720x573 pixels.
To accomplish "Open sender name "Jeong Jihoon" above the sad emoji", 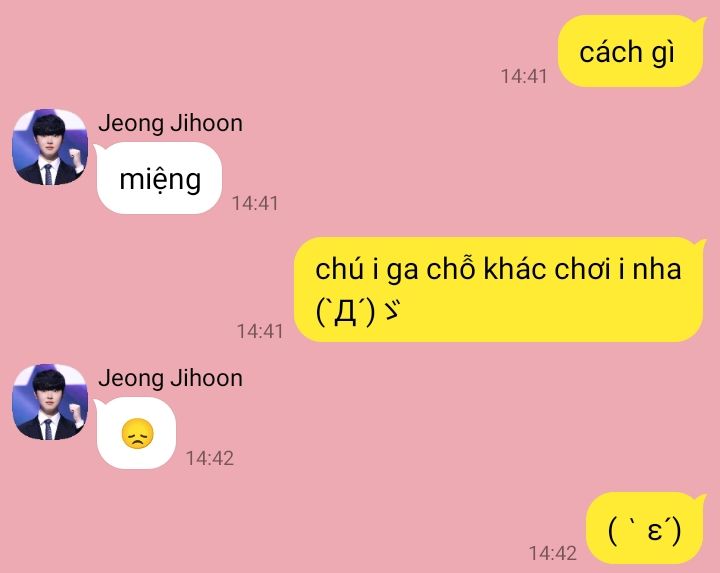I will point(170,378).
